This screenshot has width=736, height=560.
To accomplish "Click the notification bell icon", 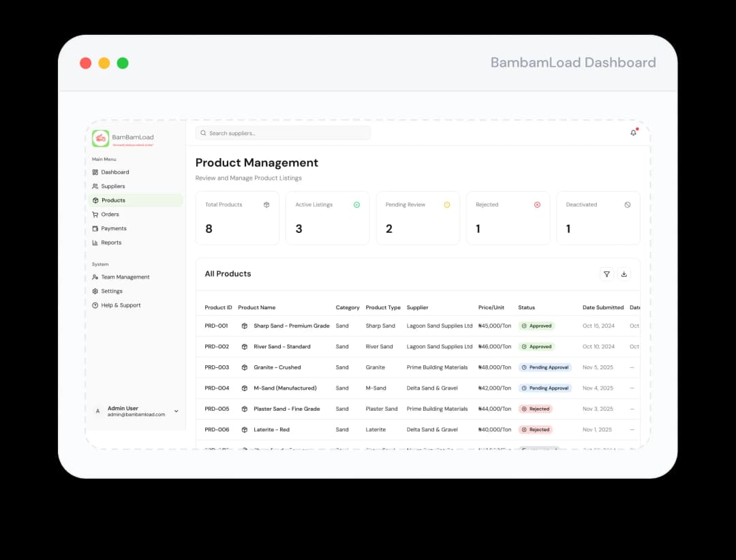I will point(633,133).
